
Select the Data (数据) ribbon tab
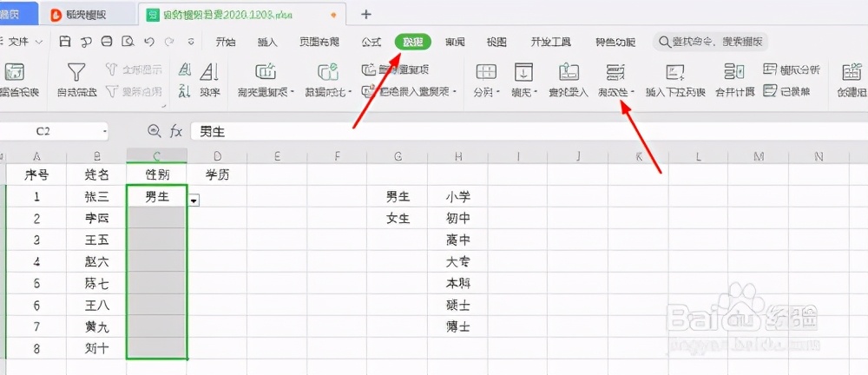coord(413,42)
